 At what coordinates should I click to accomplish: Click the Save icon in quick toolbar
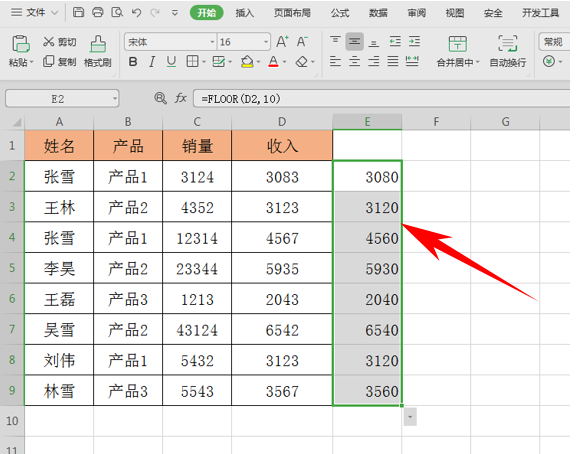(x=78, y=13)
